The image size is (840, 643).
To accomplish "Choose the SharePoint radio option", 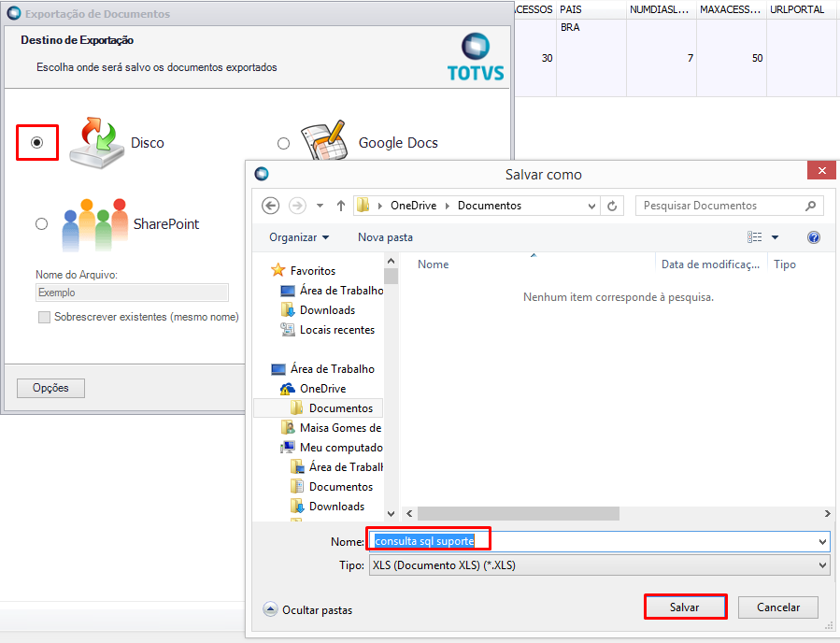I will [41, 224].
